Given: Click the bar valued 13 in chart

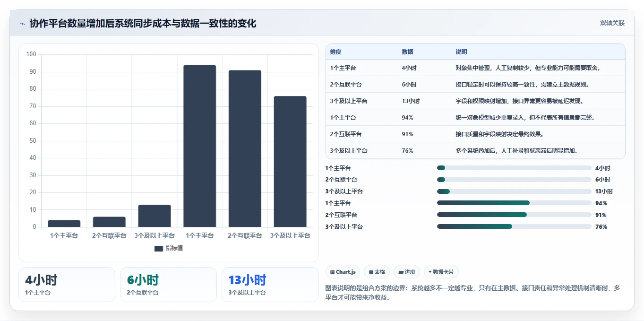Looking at the screenshot, I should coord(155,216).
